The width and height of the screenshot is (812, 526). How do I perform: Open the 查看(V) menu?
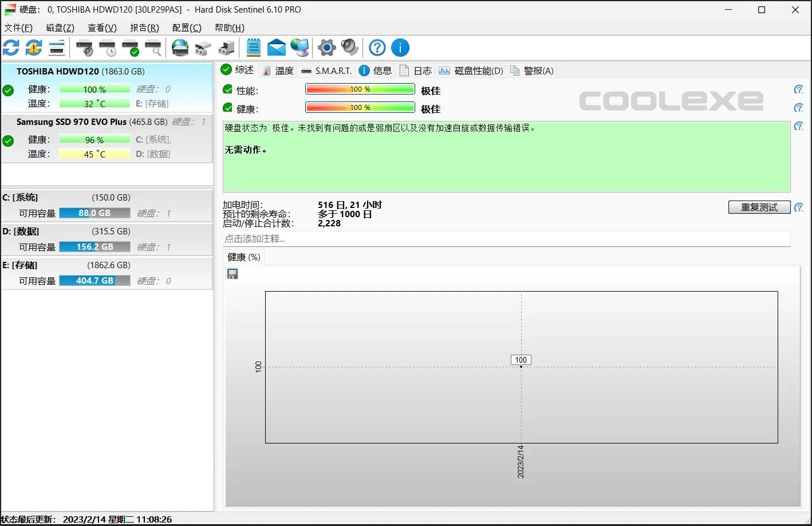[102, 28]
